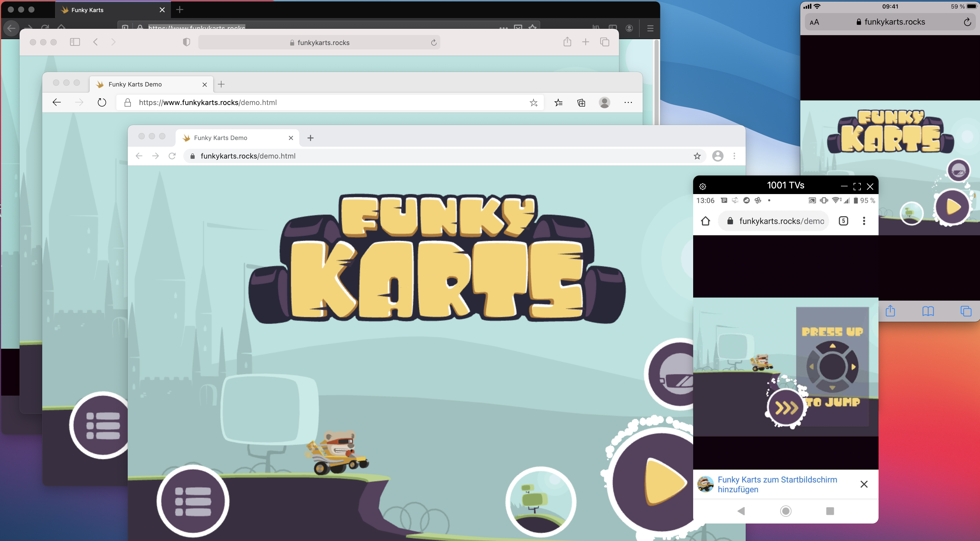Open Firefox hamburger menu
The width and height of the screenshot is (980, 541).
click(x=650, y=28)
